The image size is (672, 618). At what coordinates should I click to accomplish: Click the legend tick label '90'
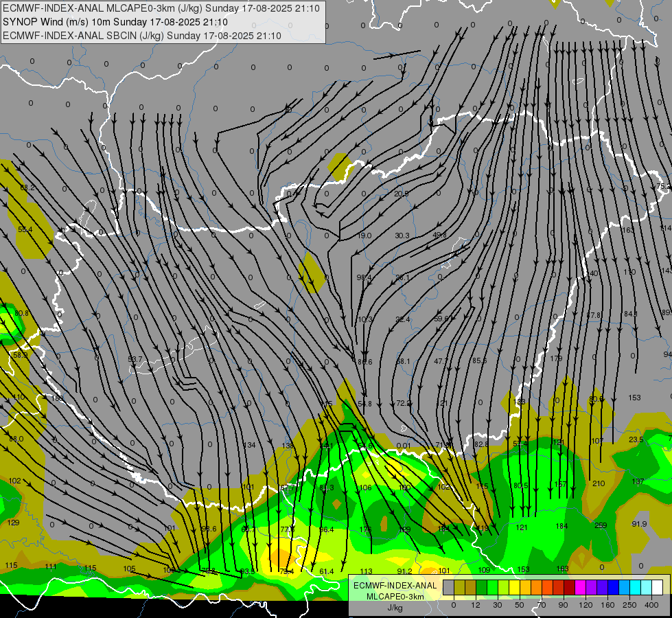coord(563,605)
